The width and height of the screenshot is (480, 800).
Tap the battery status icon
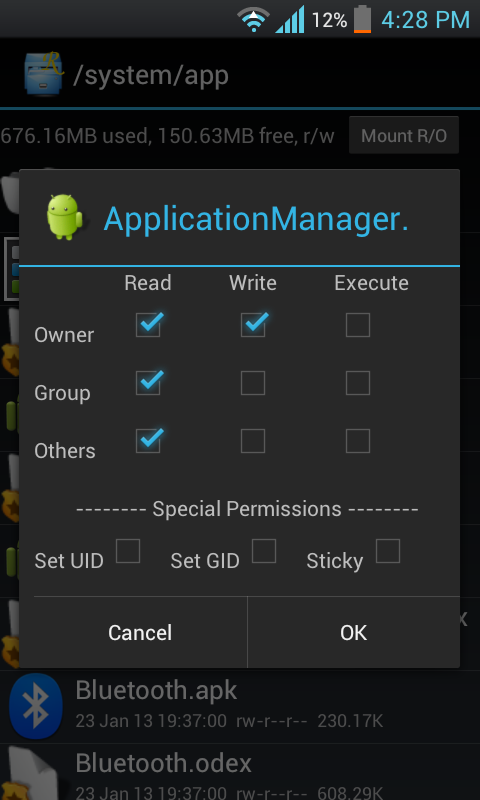click(363, 19)
